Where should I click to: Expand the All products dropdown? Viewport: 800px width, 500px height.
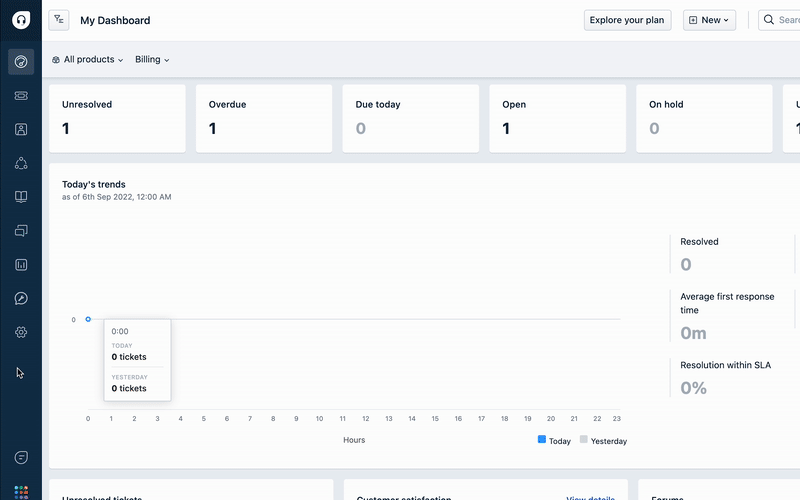click(88, 60)
